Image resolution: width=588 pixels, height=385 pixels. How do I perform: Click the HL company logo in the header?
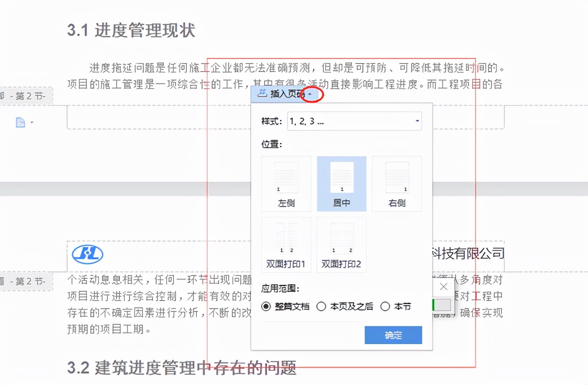(87, 254)
